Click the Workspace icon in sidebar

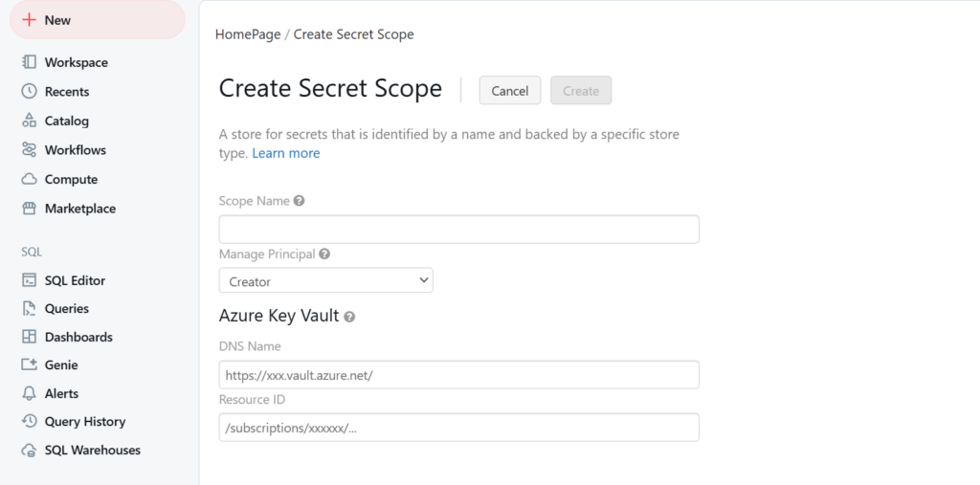(x=29, y=62)
